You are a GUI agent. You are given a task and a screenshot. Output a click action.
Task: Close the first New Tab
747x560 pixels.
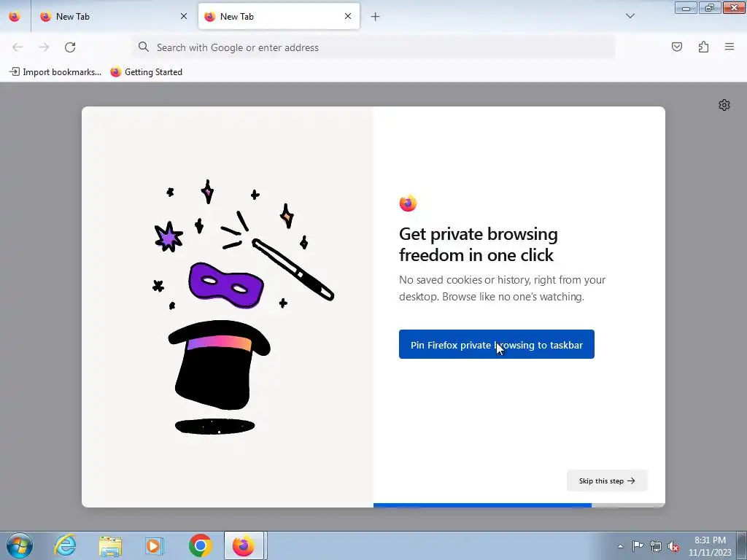184,16
